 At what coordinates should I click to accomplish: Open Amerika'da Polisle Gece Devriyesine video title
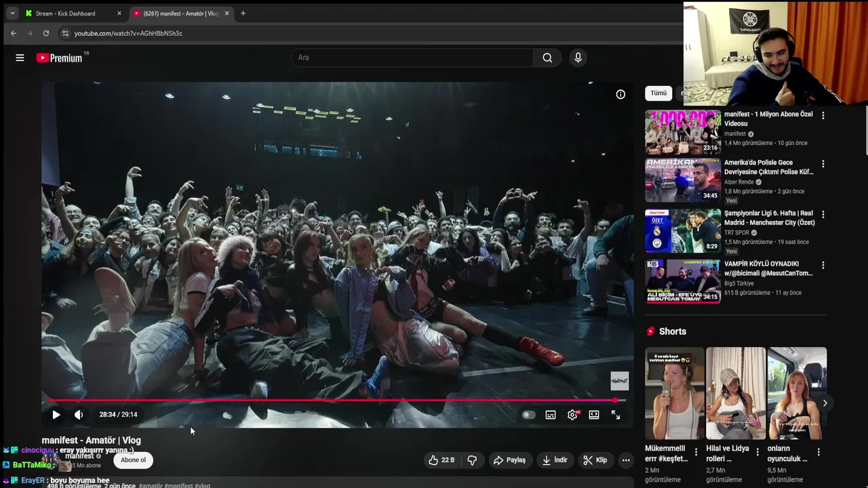pos(768,167)
